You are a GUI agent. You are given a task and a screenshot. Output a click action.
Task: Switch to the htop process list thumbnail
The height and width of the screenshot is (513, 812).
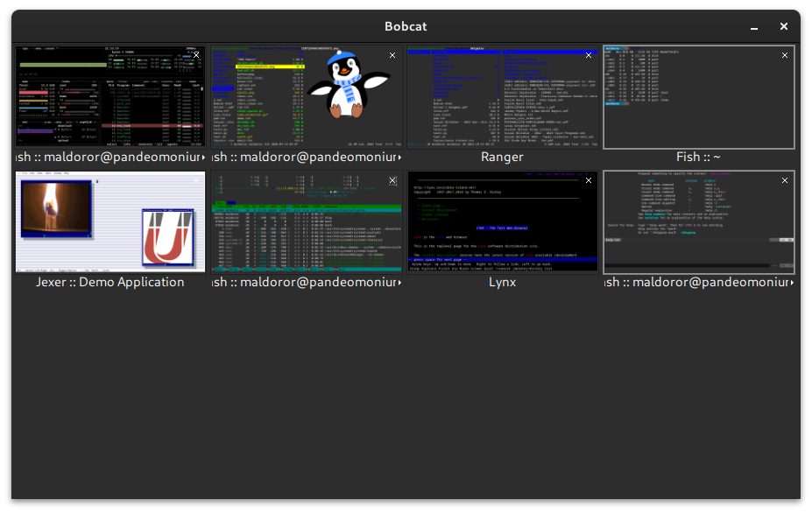306,222
